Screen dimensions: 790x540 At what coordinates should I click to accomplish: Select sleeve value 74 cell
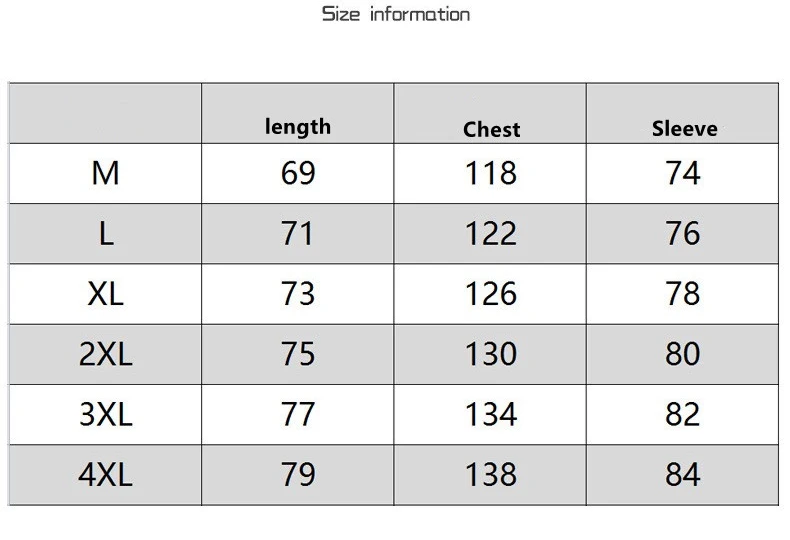(683, 173)
